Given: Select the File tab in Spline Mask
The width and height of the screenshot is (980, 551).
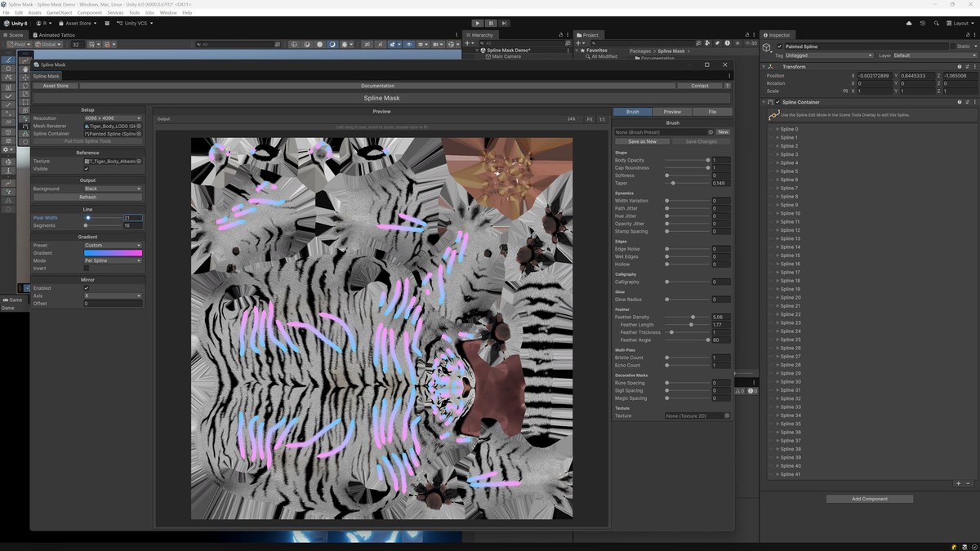Looking at the screenshot, I should coord(712,112).
